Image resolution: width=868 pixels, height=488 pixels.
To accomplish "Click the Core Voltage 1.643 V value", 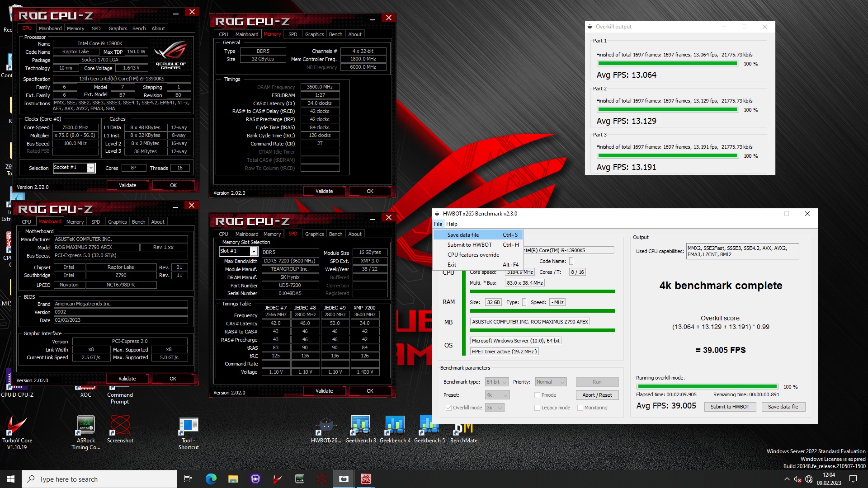I will click(x=131, y=68).
